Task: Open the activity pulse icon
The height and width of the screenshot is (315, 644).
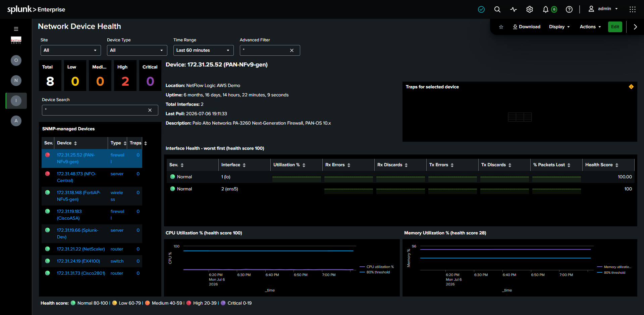Action: click(514, 9)
